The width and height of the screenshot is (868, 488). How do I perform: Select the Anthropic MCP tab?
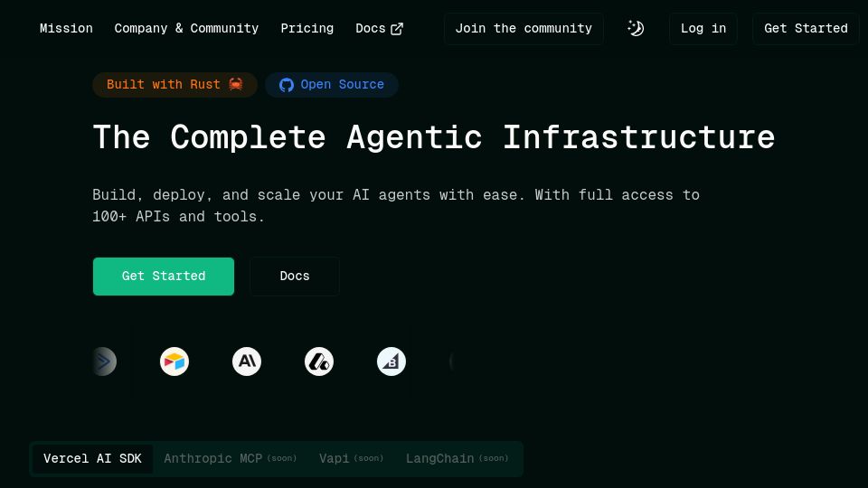pos(231,459)
